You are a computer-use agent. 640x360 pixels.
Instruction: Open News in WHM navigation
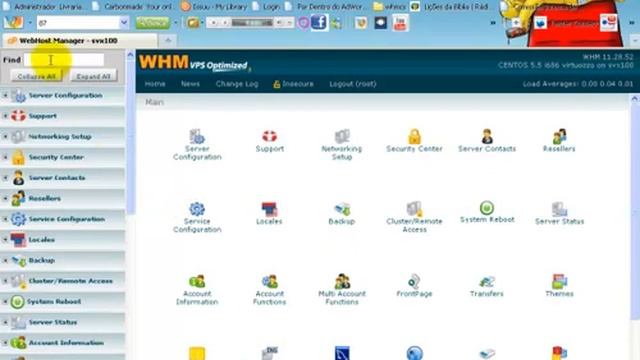point(190,84)
